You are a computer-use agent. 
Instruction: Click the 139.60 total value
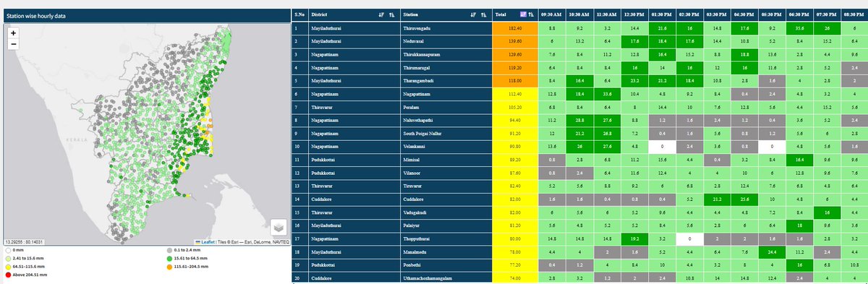[x=515, y=42]
